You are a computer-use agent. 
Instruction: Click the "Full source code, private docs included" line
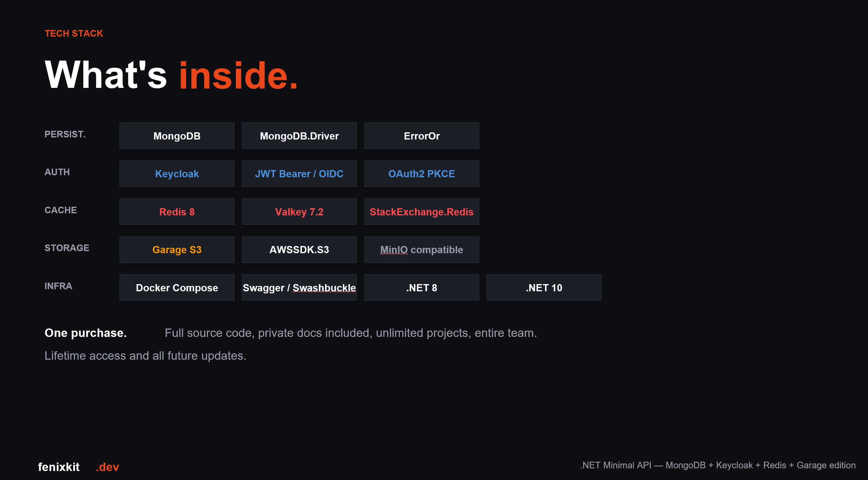(x=351, y=333)
